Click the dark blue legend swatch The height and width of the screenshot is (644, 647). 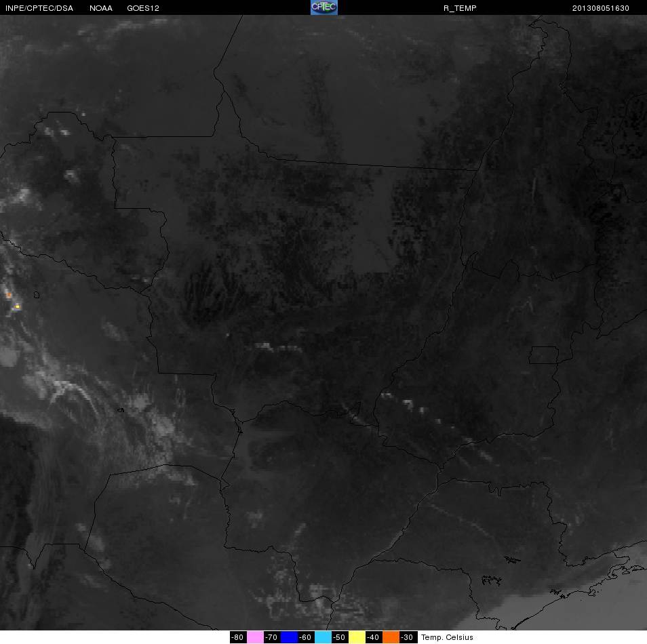click(x=290, y=637)
